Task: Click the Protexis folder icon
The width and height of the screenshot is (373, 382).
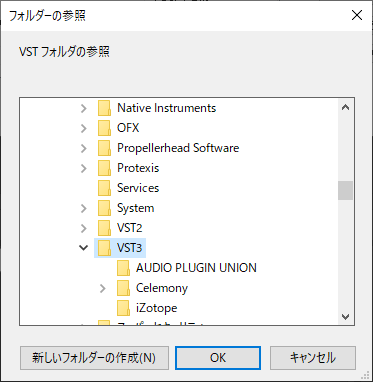Action: click(x=104, y=168)
